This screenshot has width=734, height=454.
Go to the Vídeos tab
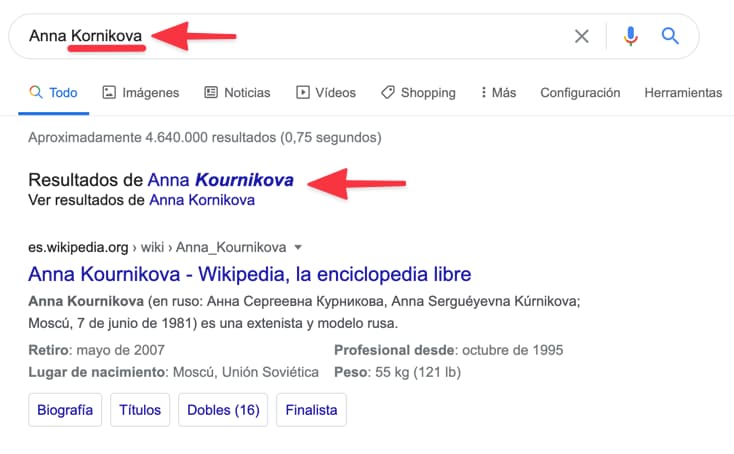(326, 93)
